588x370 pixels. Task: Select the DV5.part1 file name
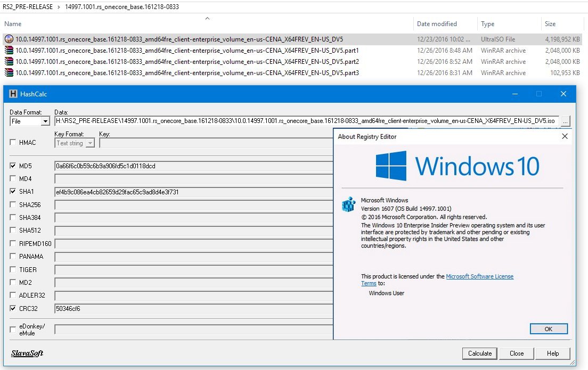coord(187,50)
